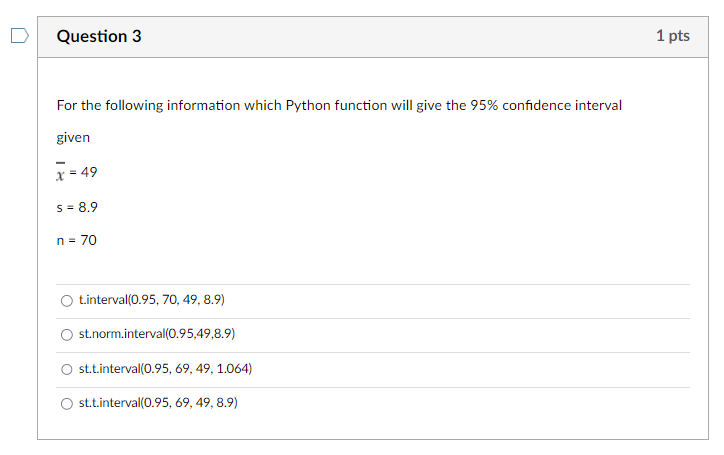The image size is (724, 455).
Task: Select radio button for st.norm.interval(0.95,49,8.9)
Action: (x=67, y=334)
